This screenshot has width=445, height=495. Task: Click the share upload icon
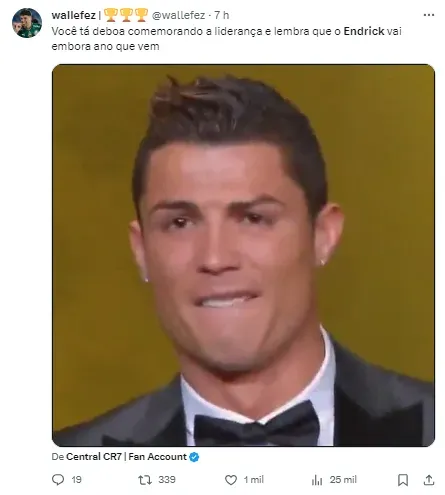(429, 480)
